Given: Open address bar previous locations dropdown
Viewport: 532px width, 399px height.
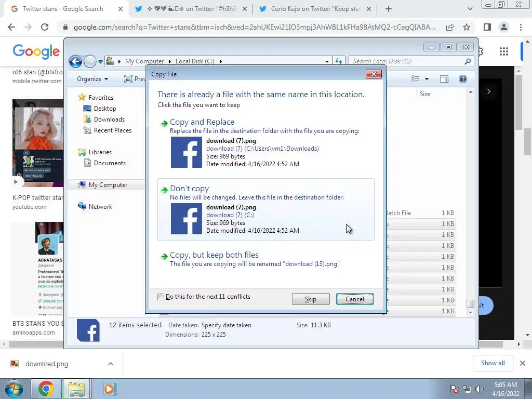Looking at the screenshot, I should pos(327,61).
